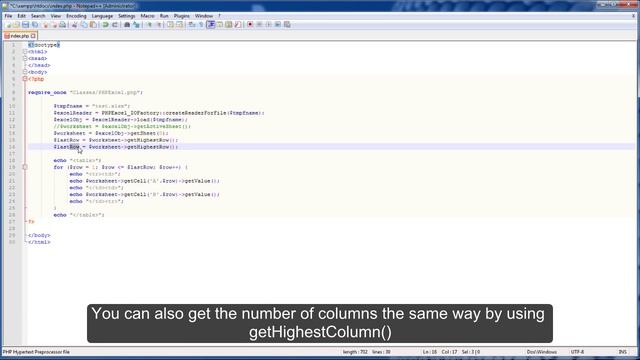Click the Paste toolbar icon
640x360 pixels.
click(x=93, y=24)
